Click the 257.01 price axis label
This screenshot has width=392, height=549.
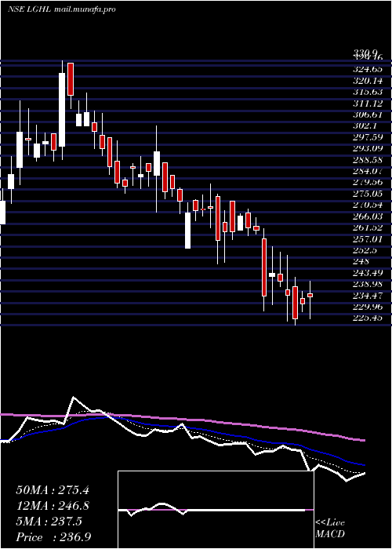tap(368, 238)
